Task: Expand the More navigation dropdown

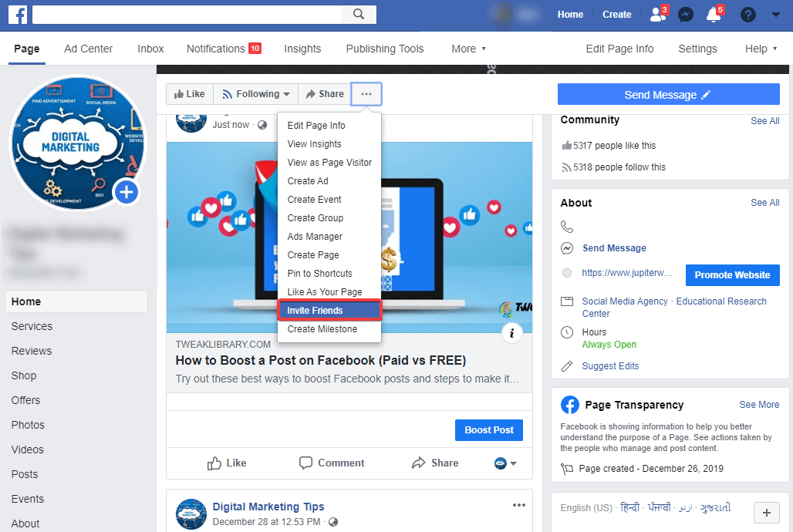Action: pyautogui.click(x=468, y=49)
